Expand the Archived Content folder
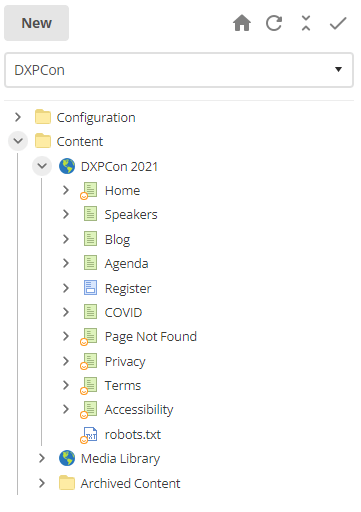 42,483
